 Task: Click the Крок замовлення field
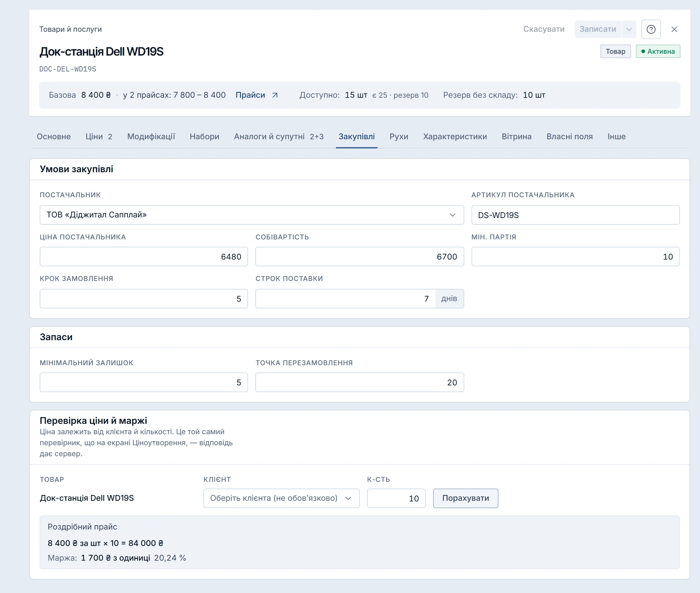tap(144, 299)
